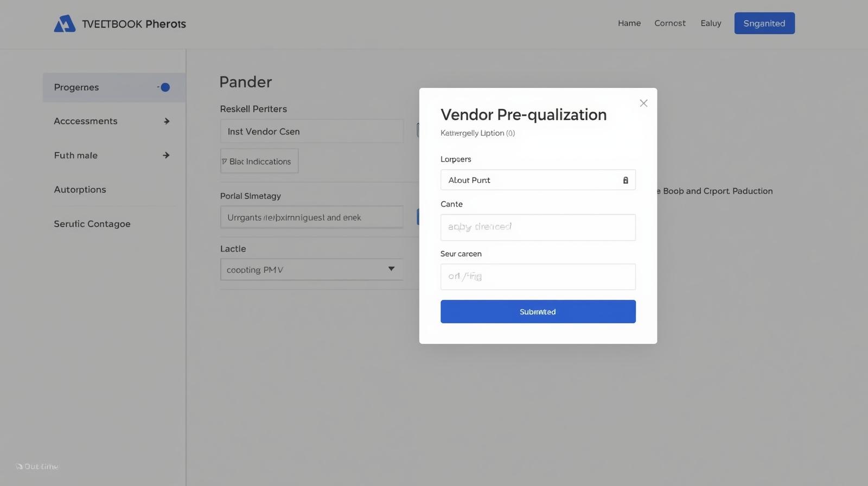Click the Inst Vendor Csen field
The image size is (868, 486).
pyautogui.click(x=311, y=132)
